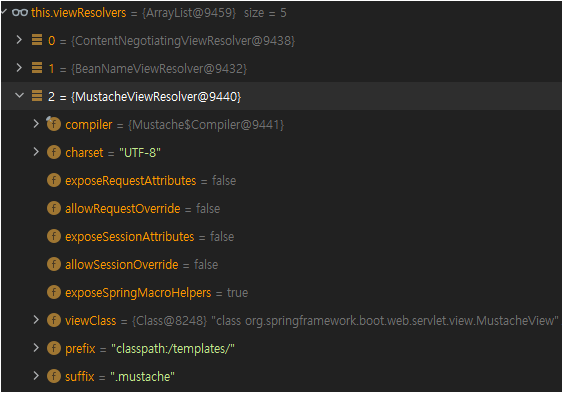This screenshot has width=563, height=393.
Task: Select the allowSessionOverride field name
Action: pos(122,265)
